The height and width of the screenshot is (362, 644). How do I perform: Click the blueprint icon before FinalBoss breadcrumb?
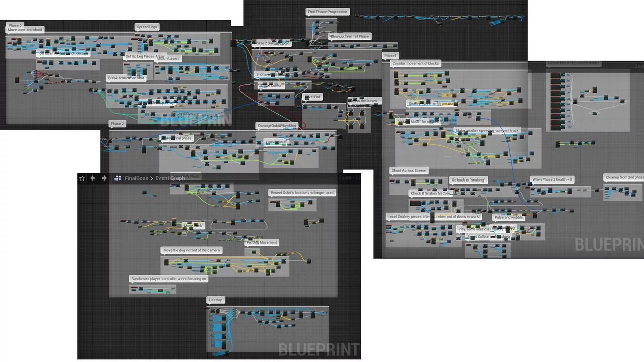(118, 178)
